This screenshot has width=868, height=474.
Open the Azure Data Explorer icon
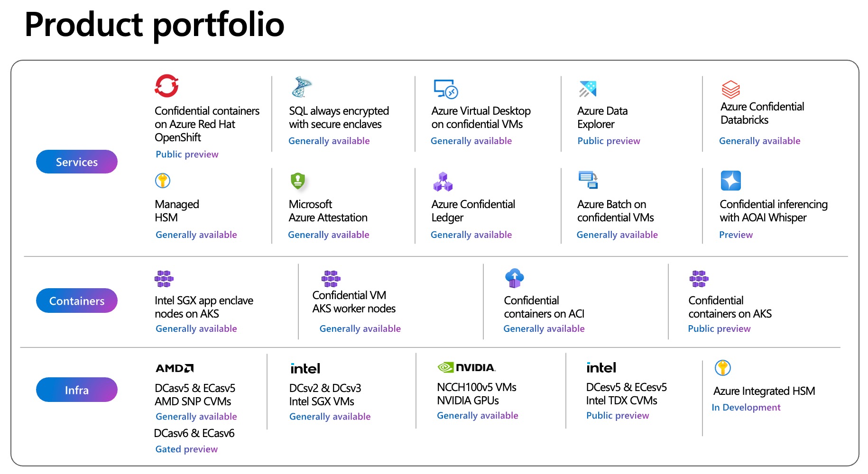588,89
